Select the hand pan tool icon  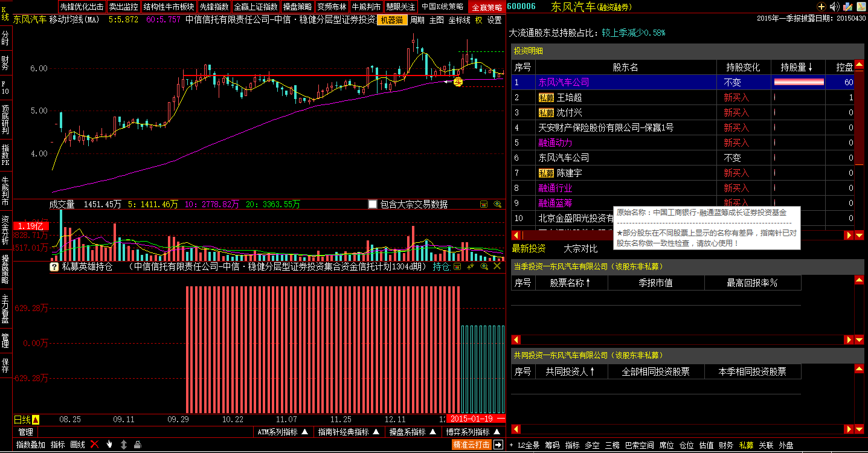[x=109, y=445]
